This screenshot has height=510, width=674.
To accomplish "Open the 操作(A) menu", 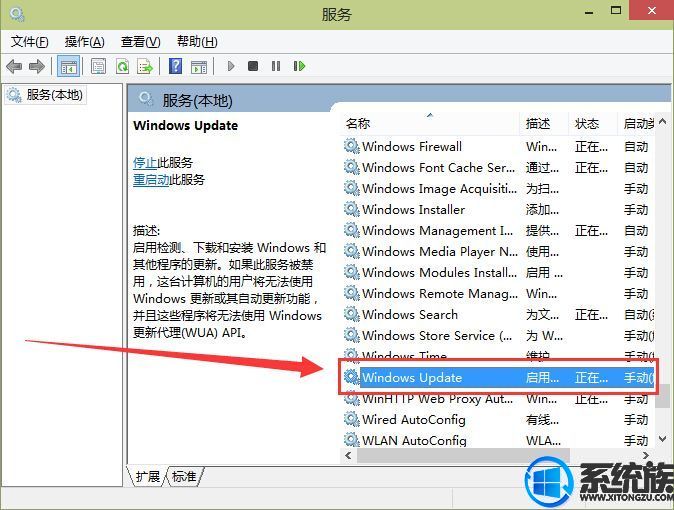I will tap(84, 41).
